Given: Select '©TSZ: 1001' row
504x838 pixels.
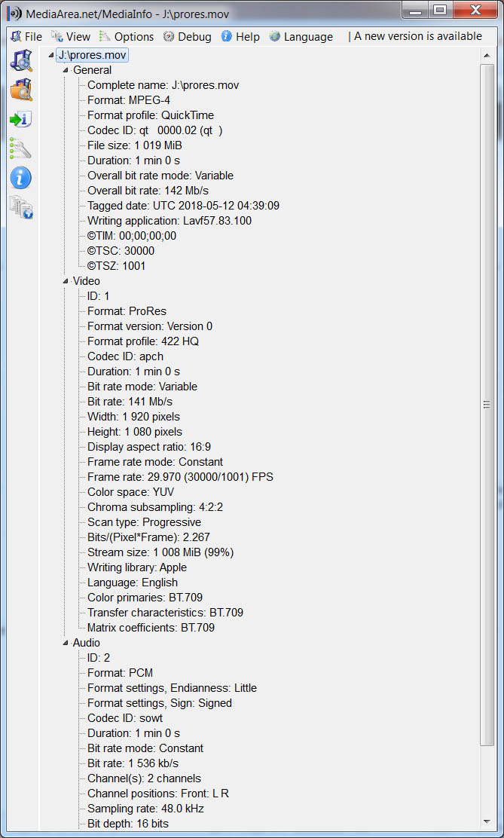Looking at the screenshot, I should click(x=117, y=265).
